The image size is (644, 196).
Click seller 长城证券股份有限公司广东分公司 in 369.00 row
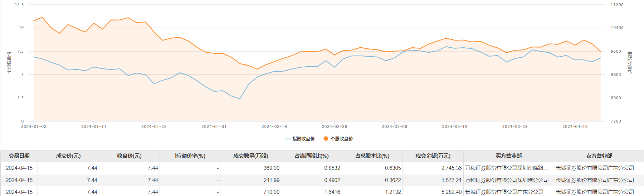[x=595, y=168]
